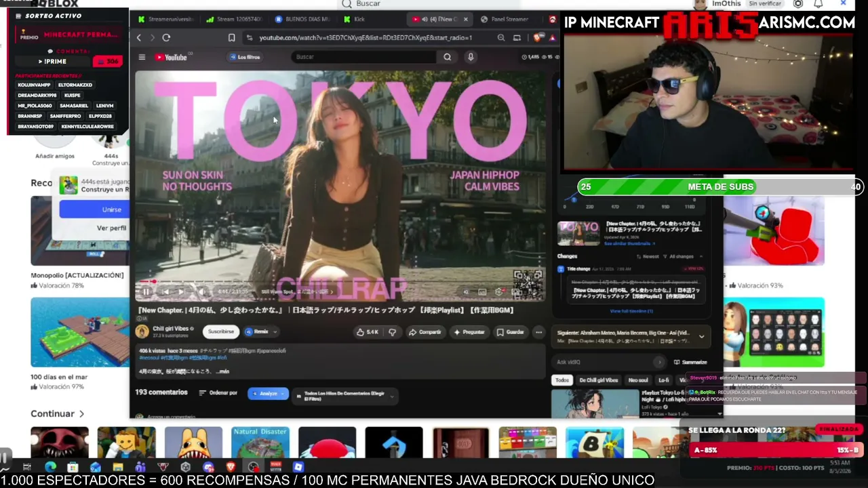The width and height of the screenshot is (868, 488).
Task: Open the 100 días en el mar game
Action: click(x=79, y=332)
